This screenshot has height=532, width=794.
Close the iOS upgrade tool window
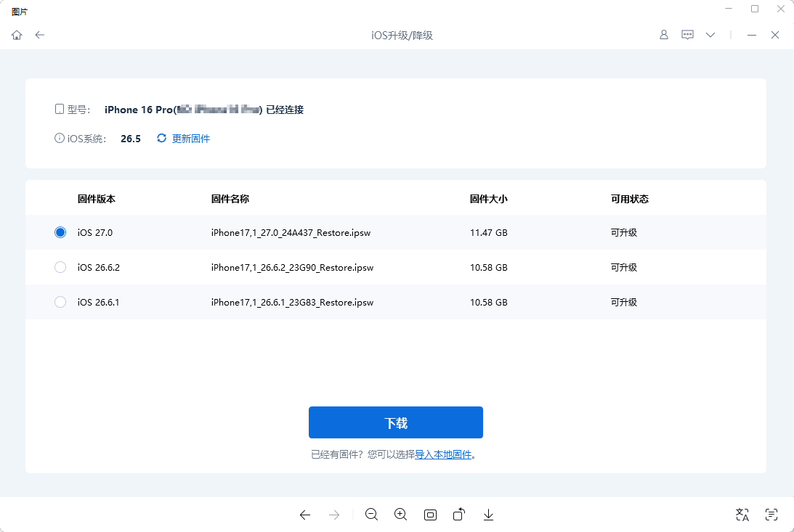(x=775, y=35)
